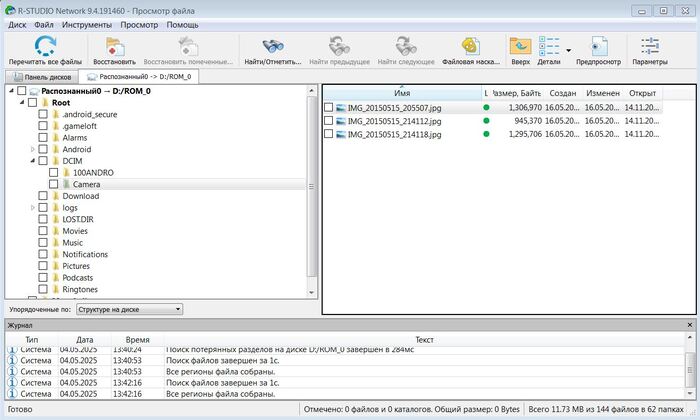Open the Details view dropdown arrow
Viewport: 700px width, 420px height.
(568, 50)
